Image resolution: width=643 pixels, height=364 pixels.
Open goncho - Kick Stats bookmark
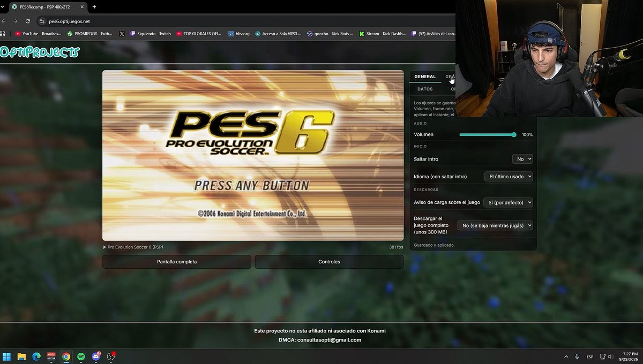point(330,34)
